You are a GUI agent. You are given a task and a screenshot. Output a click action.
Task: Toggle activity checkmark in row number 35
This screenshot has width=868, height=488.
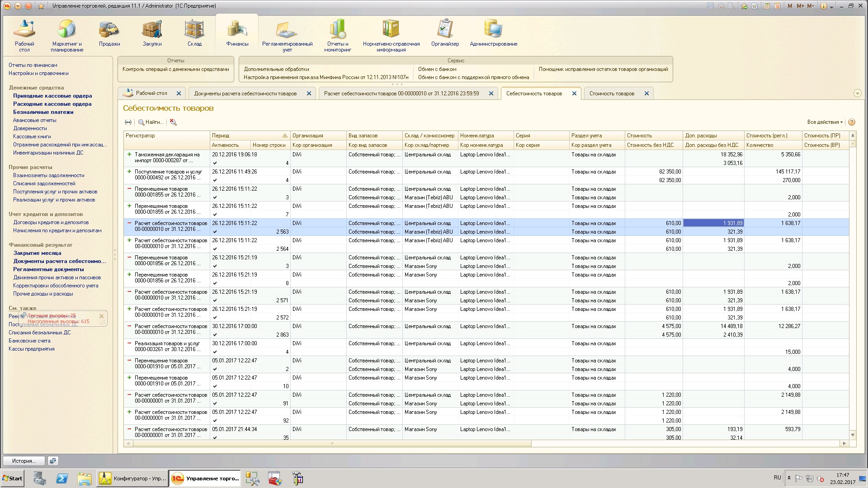coord(215,437)
